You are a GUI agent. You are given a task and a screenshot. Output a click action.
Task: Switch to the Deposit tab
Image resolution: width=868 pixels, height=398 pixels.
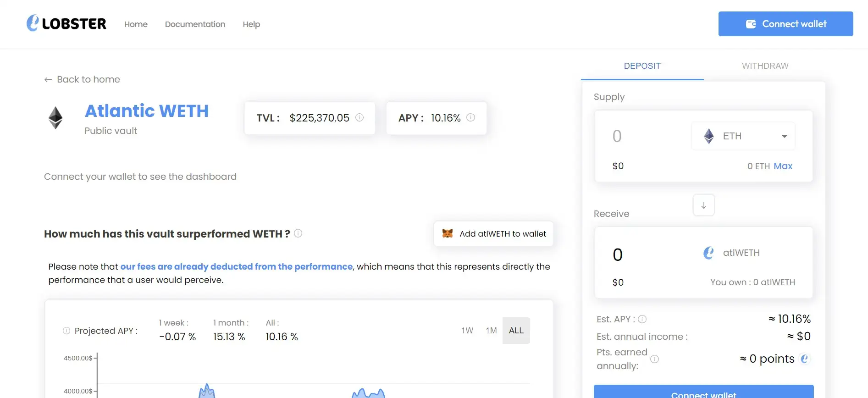(x=642, y=66)
